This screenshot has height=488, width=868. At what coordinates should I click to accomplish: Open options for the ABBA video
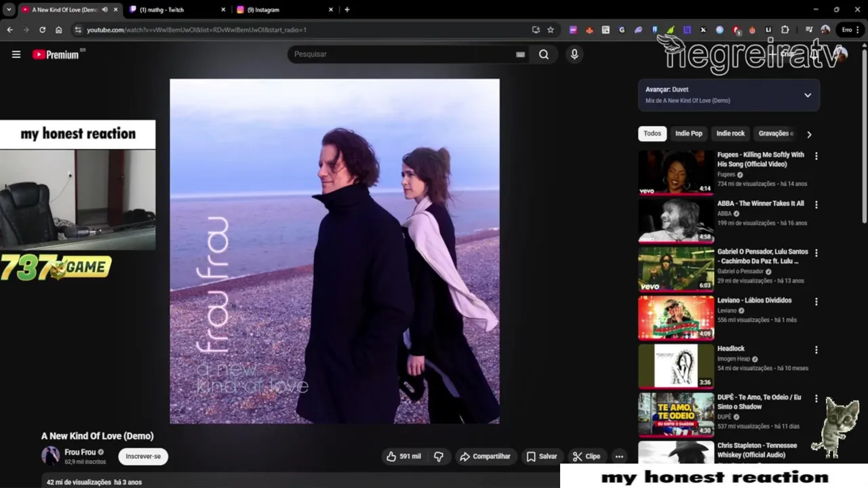pos(816,204)
